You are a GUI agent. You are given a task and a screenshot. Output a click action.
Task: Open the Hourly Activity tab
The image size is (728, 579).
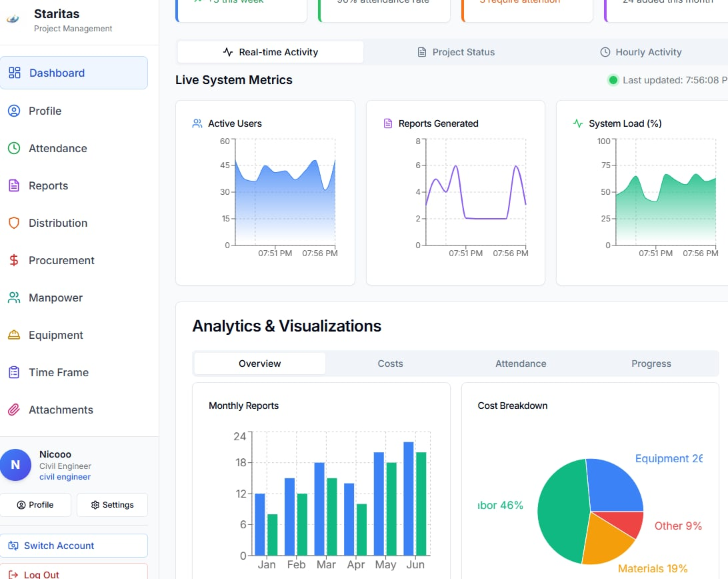[x=642, y=51]
